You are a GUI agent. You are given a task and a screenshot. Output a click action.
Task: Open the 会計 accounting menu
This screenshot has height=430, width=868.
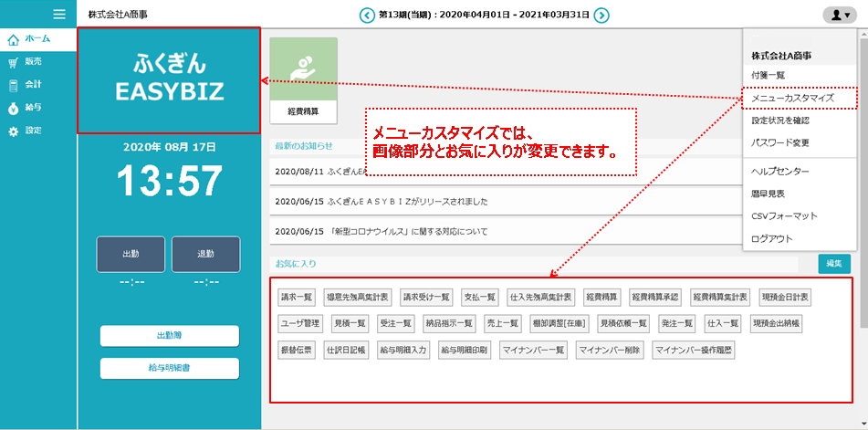point(38,85)
